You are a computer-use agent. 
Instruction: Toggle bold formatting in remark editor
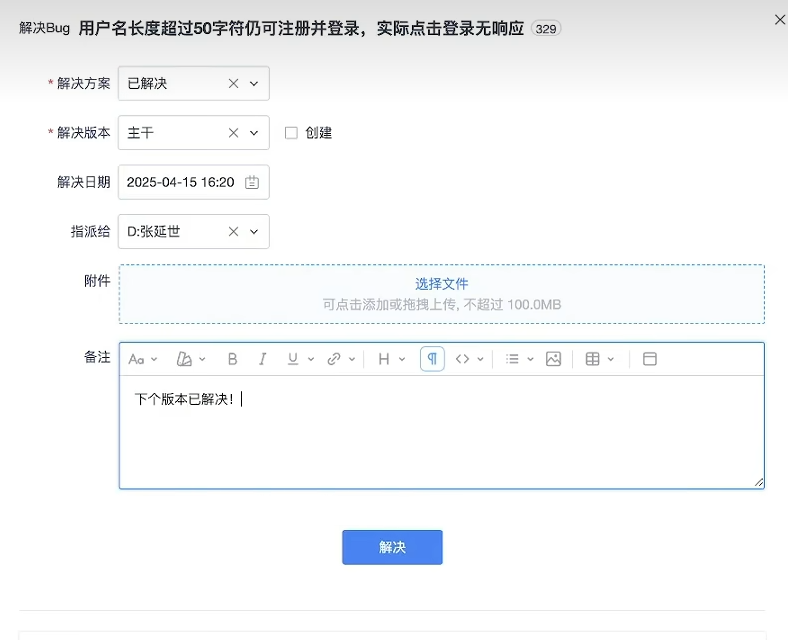(232, 359)
